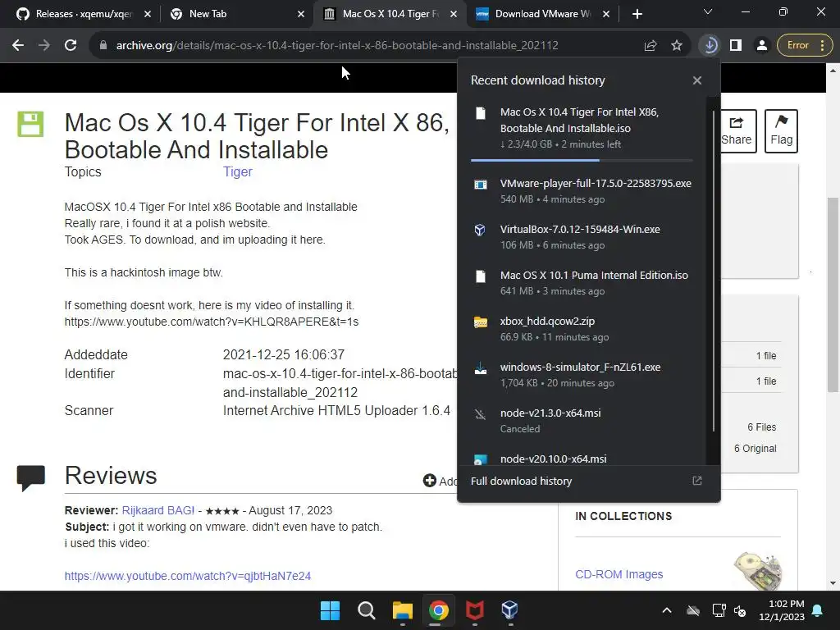Open the Chrome profile icon

click(761, 46)
